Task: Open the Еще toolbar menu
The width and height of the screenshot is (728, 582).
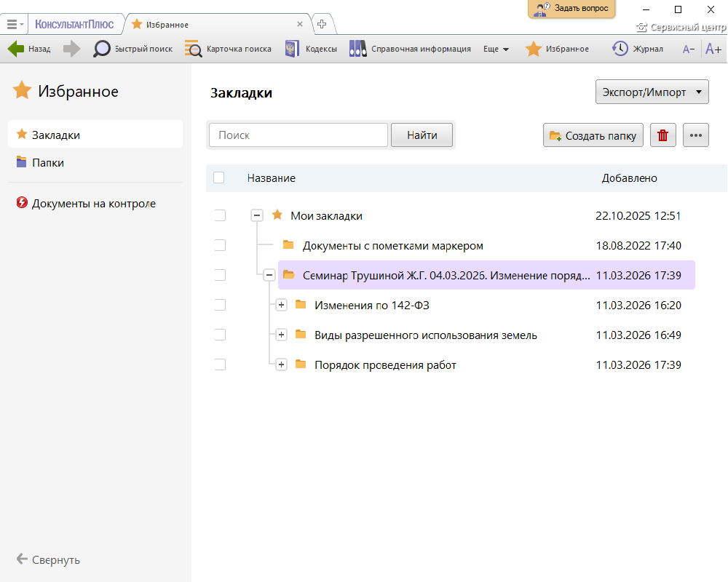Action: pos(496,49)
